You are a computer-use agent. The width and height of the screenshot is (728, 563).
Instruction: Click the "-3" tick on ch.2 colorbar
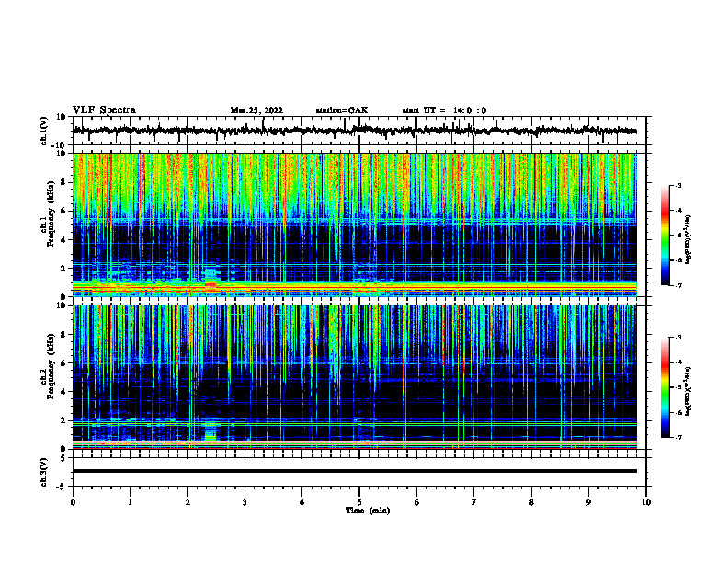pos(677,338)
